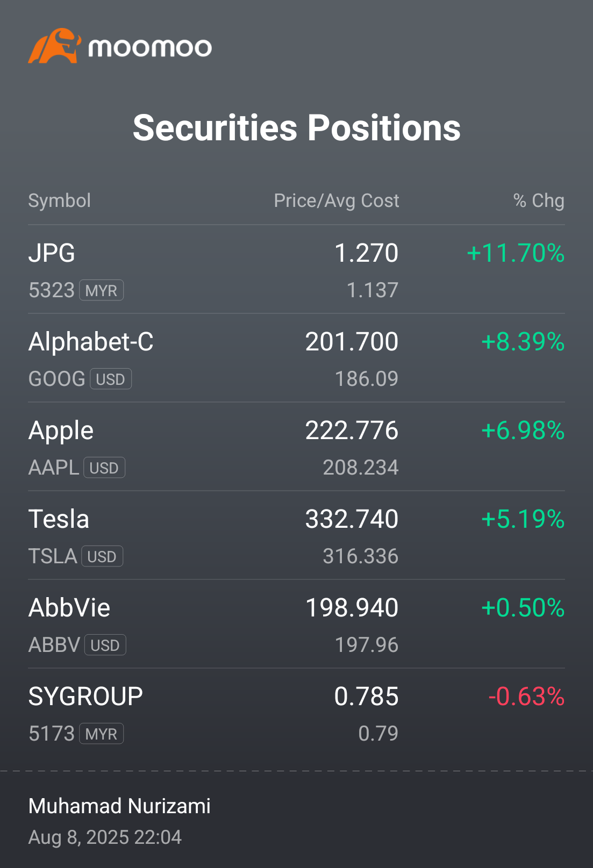Open the JPG position row
This screenshot has width=593, height=868.
coord(296,269)
